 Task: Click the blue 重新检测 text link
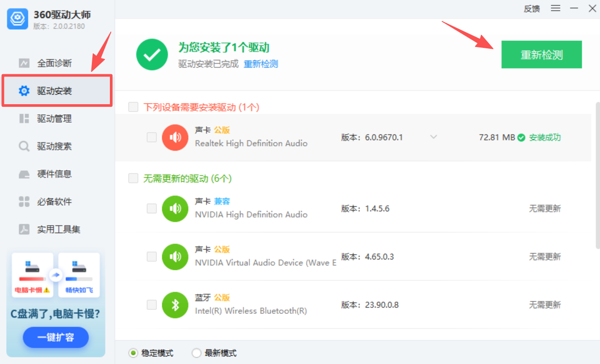(261, 64)
